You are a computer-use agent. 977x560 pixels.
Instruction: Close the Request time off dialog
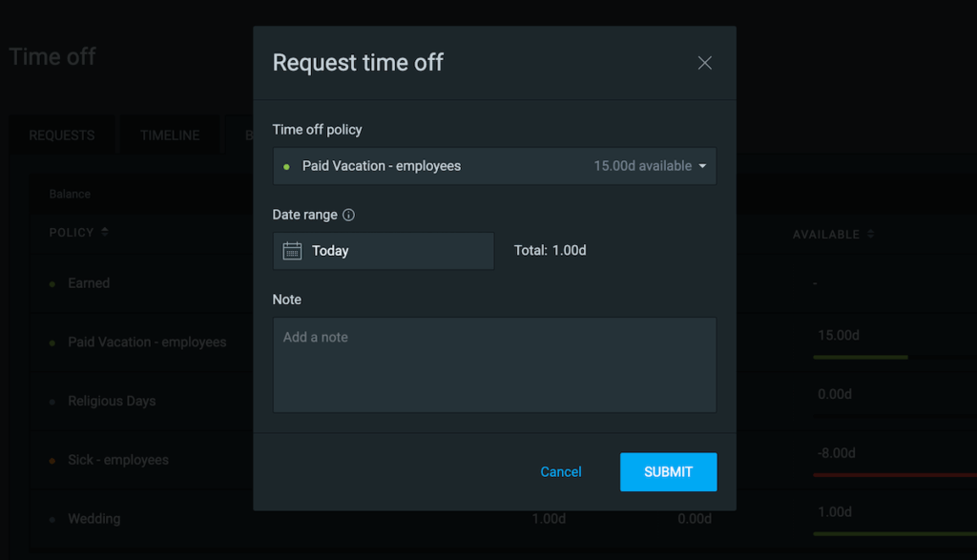point(704,62)
